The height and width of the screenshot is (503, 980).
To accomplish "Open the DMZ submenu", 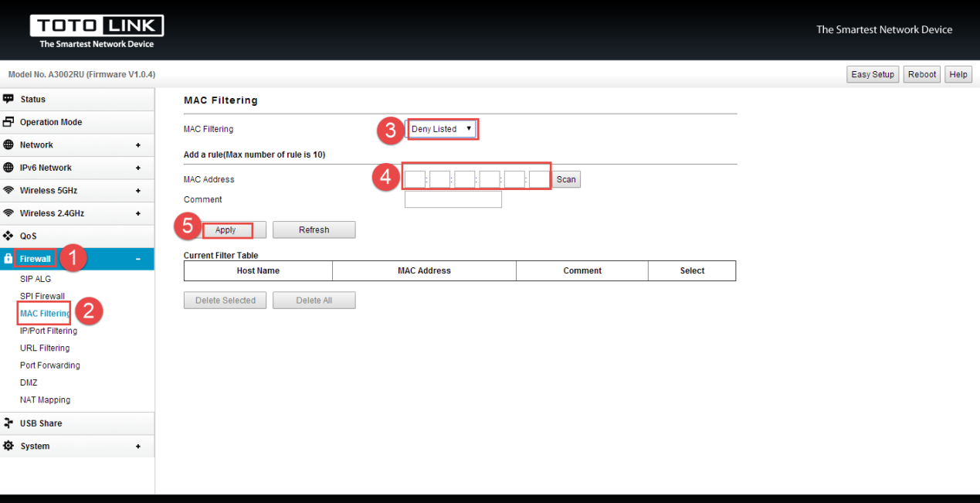I will tap(29, 382).
